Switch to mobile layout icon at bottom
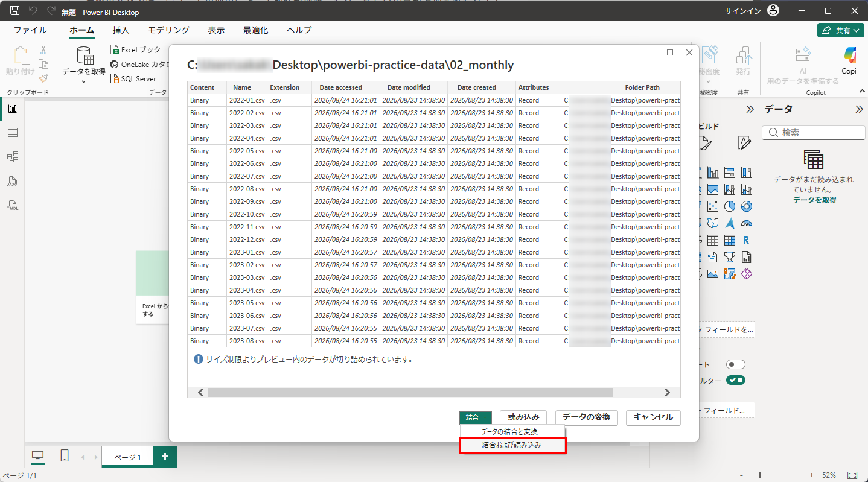Viewport: 868px width, 482px height. (65, 456)
